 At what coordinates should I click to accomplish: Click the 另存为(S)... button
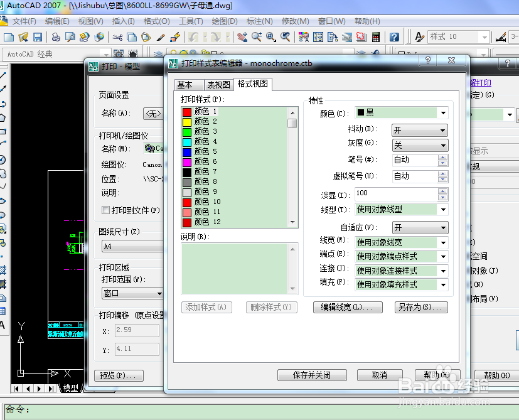pos(421,307)
